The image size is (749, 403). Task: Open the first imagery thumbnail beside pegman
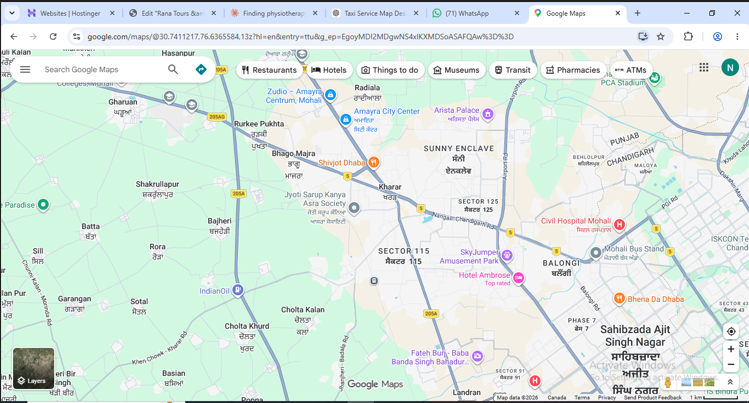[686, 382]
